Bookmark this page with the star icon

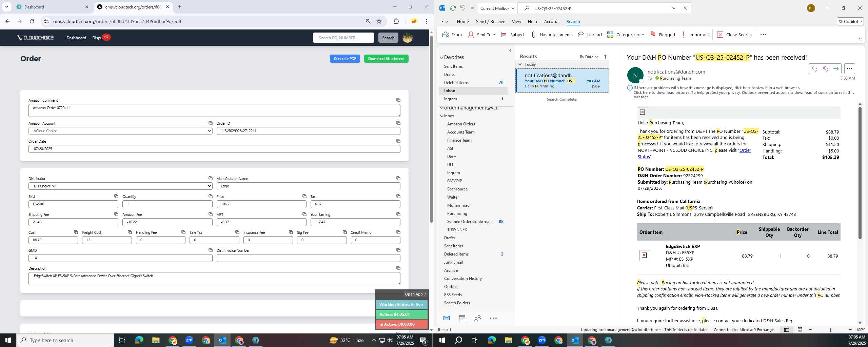pyautogui.click(x=379, y=21)
